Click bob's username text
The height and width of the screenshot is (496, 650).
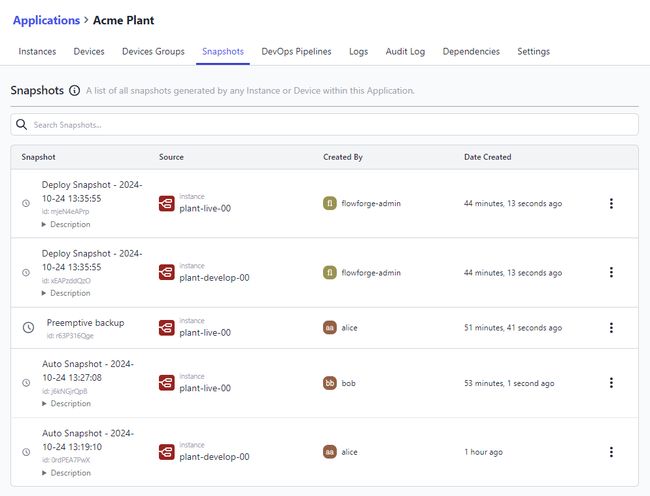click(x=349, y=383)
